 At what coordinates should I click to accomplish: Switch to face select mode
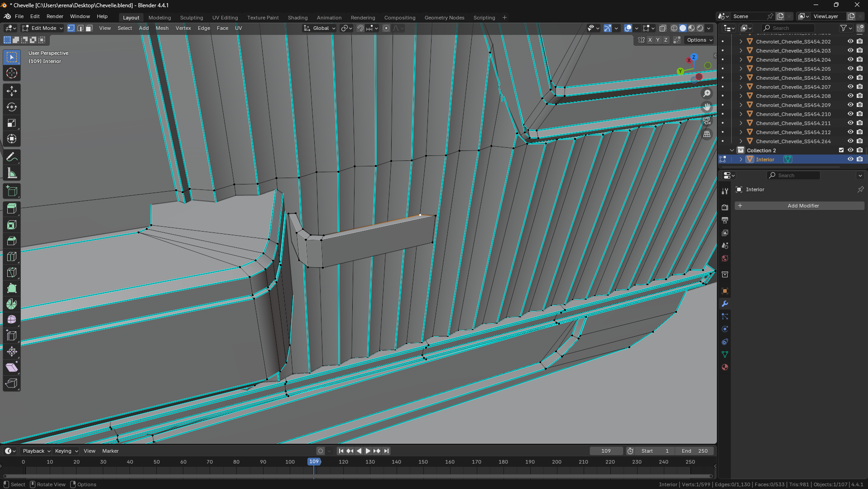(x=89, y=28)
